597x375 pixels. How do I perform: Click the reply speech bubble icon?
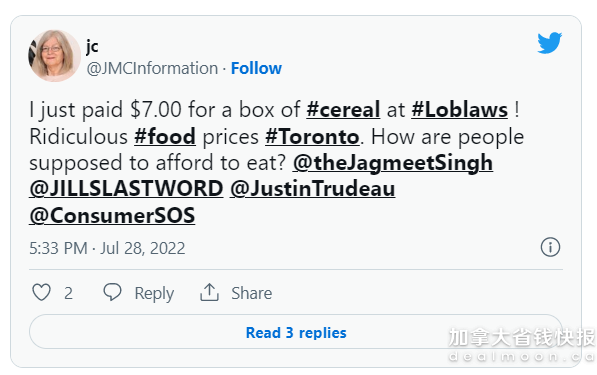tap(112, 292)
